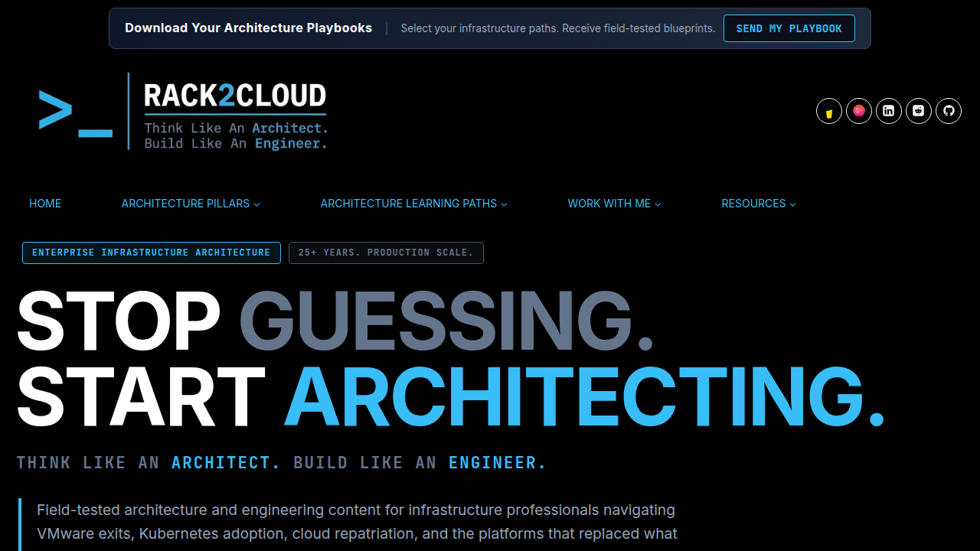Open the Buy Me a Coffee cup icon
Screen dimensions: 980x551
829,111
